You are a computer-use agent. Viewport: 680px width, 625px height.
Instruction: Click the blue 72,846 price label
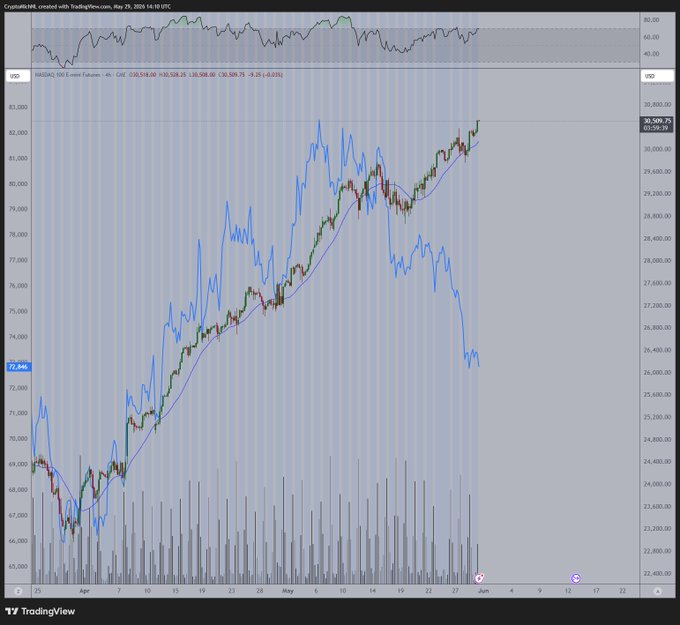coord(18,367)
